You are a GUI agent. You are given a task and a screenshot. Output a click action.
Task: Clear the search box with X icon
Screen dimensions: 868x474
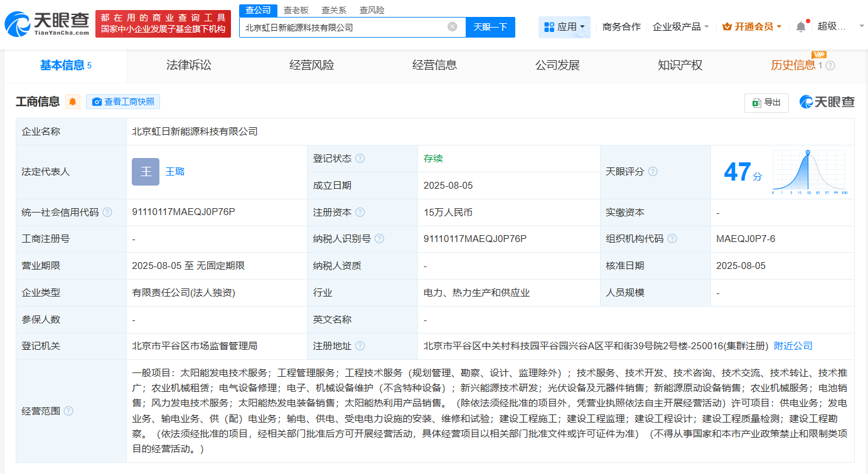[452, 27]
